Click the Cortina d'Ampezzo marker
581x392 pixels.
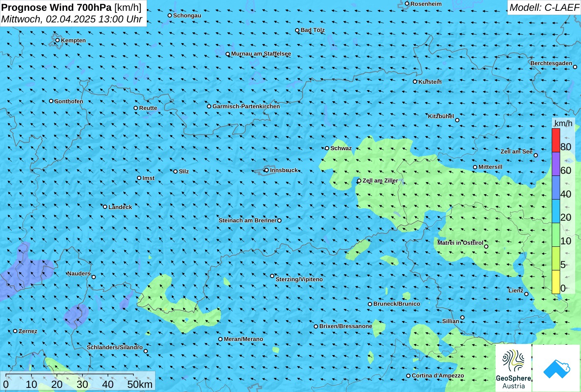point(408,376)
